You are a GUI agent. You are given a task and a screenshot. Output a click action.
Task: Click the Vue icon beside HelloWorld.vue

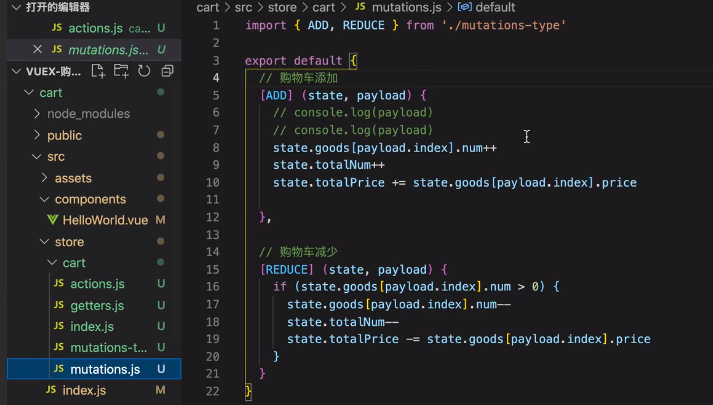click(53, 220)
